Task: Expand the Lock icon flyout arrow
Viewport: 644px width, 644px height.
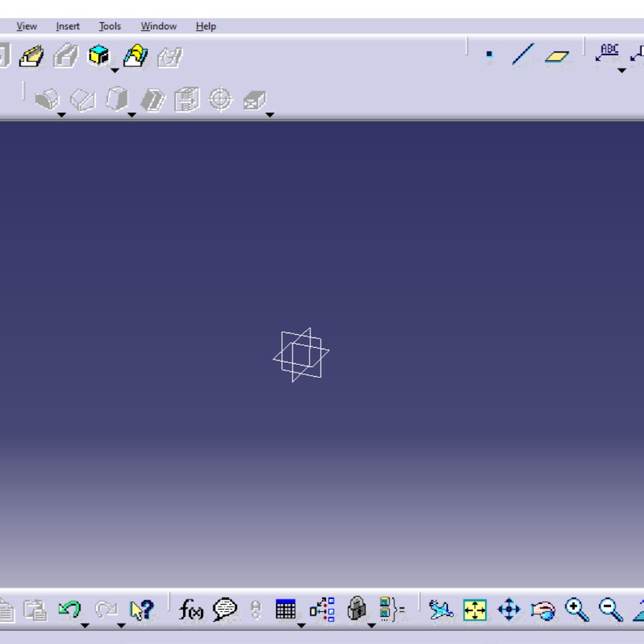Action: [x=371, y=625]
